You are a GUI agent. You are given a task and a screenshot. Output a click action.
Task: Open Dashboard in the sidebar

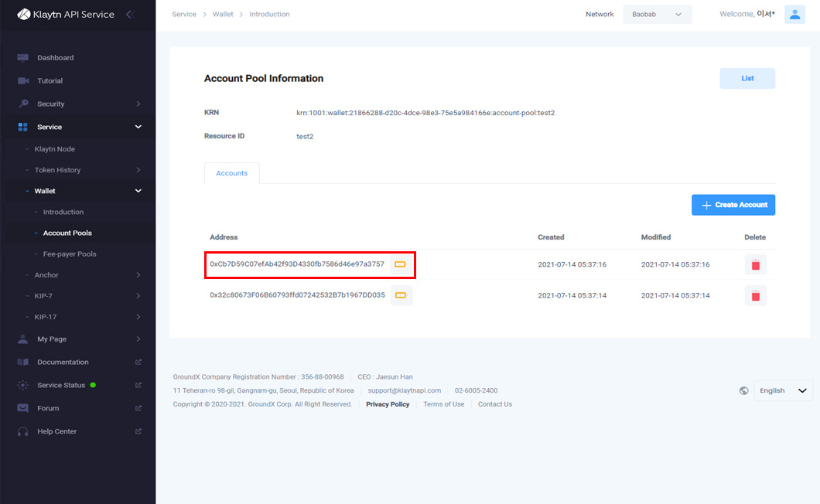point(55,57)
